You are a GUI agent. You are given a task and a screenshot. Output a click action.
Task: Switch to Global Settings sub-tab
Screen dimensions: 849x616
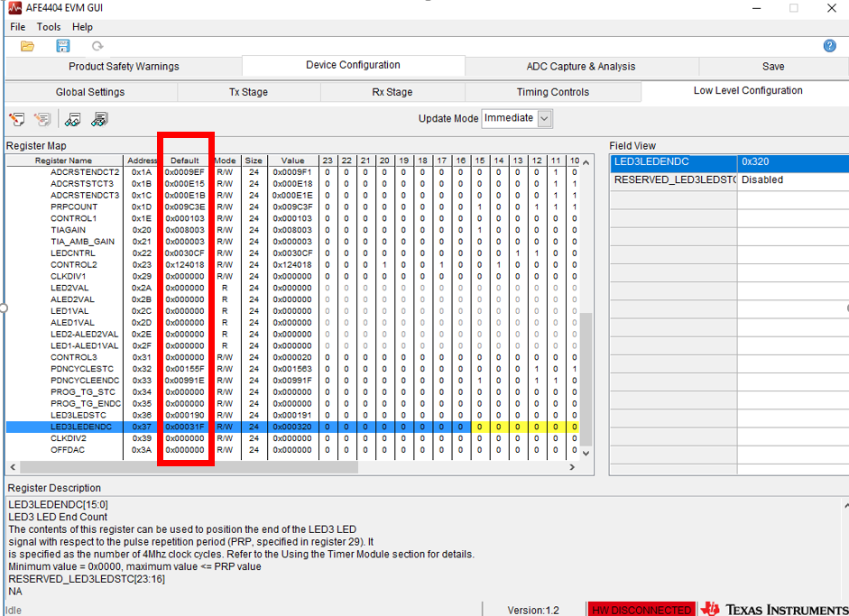90,92
